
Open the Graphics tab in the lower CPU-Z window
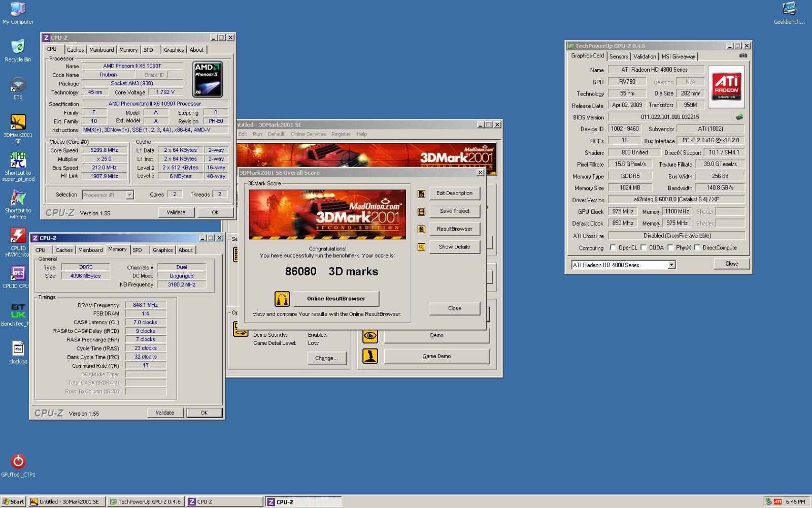pyautogui.click(x=162, y=250)
